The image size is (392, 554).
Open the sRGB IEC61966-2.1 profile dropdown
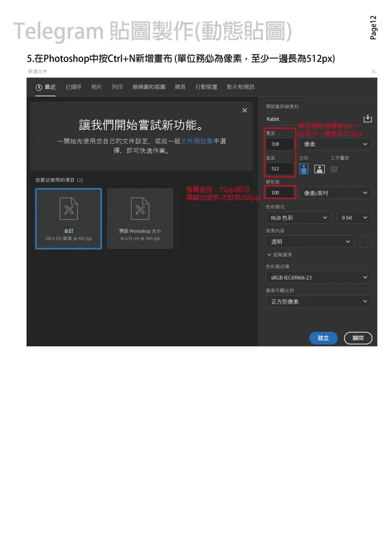[319, 278]
